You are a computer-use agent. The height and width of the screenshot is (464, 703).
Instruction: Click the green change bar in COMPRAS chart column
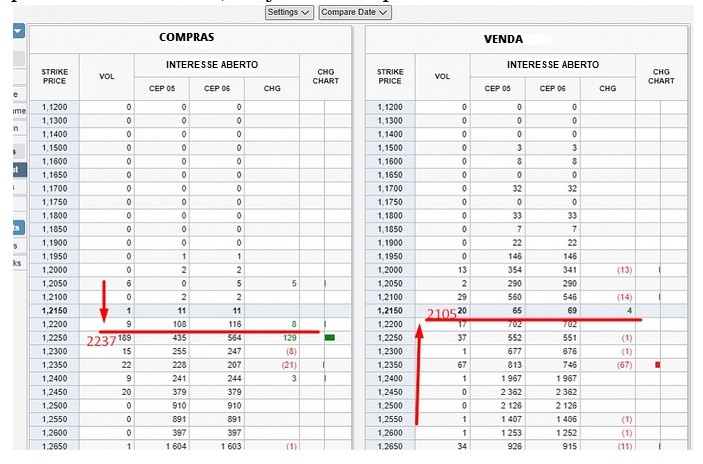(x=329, y=338)
